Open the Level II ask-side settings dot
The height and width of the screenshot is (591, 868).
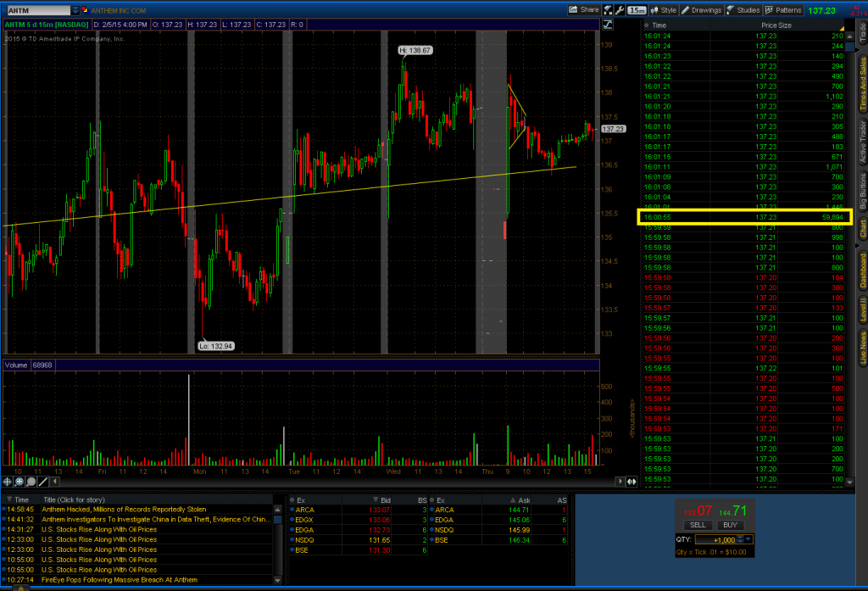point(431,500)
